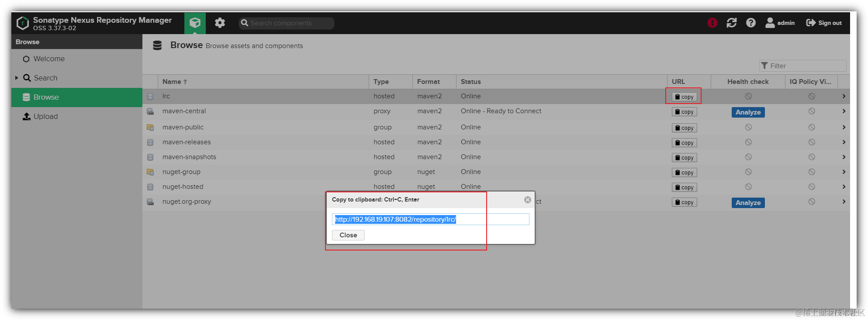Click the maven-snapshots repository icon
The height and width of the screenshot is (320, 868).
[150, 157]
